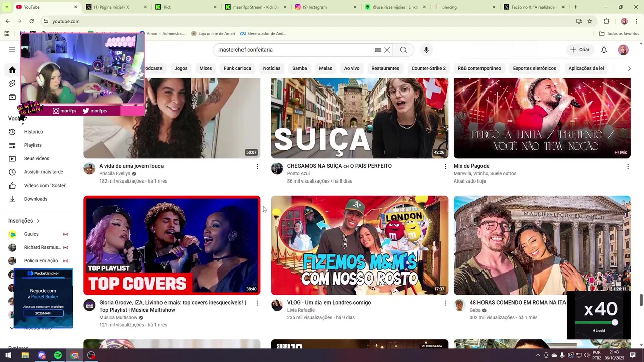Screen dimensions: 644x362
Task: Select the Funk carioca filter chip
Action: click(237, 68)
